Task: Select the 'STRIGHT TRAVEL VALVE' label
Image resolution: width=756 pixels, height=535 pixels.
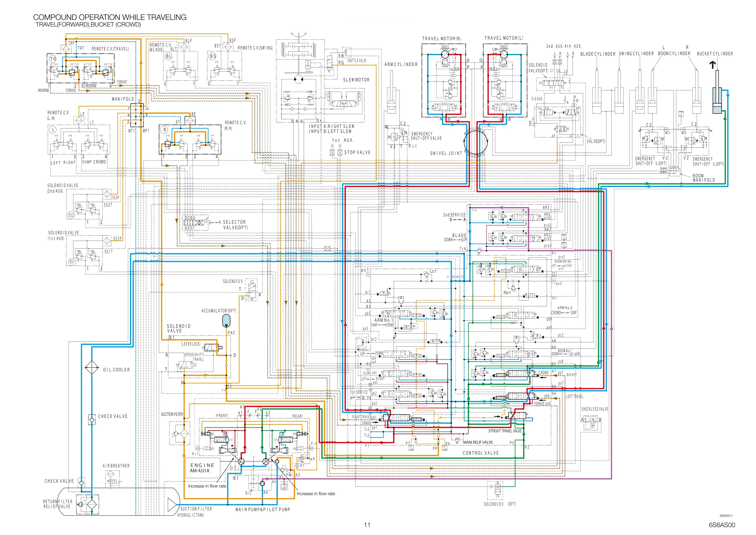Action: [x=505, y=431]
